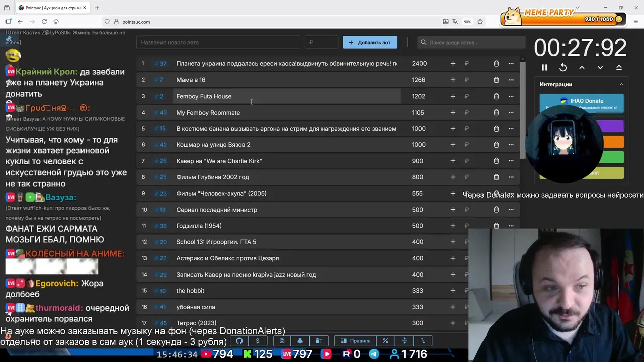The image size is (644, 362).
Task: Click the sort arrows icon in bottom toolbar
Action: (x=423, y=341)
